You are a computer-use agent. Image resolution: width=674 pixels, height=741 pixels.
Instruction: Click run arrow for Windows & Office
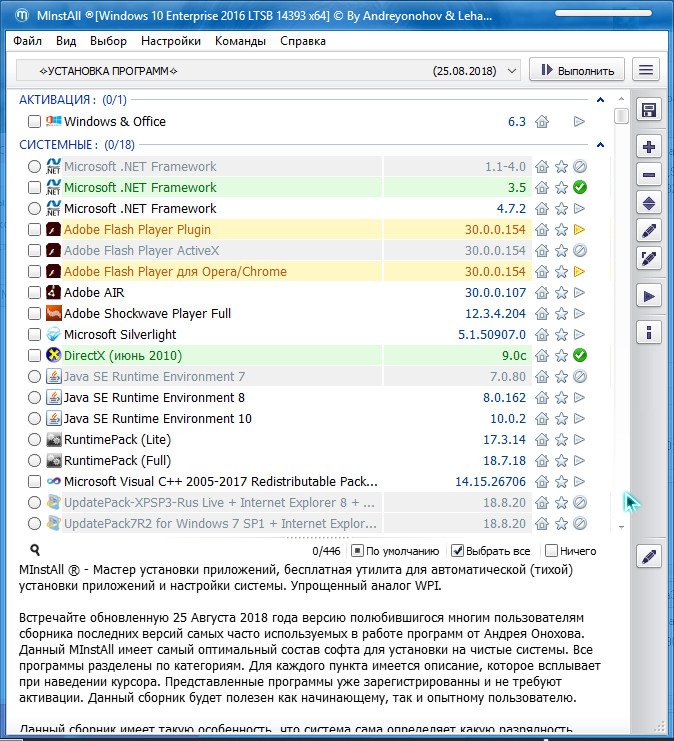(x=579, y=121)
